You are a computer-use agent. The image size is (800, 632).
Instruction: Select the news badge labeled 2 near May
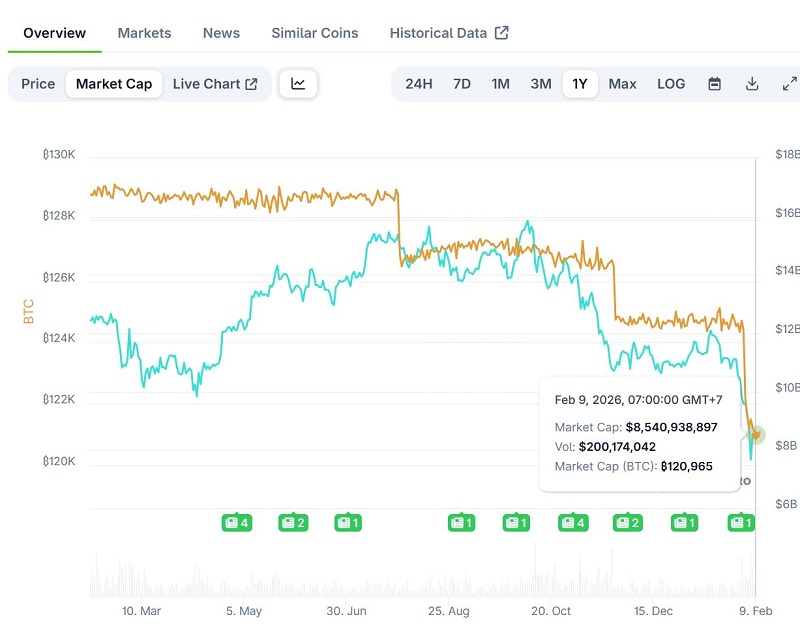point(293,522)
